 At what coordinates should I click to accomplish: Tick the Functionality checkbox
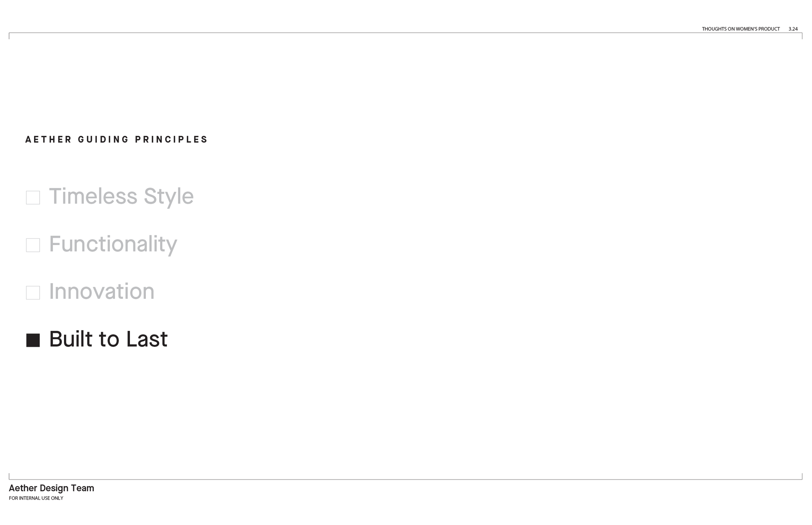[33, 245]
